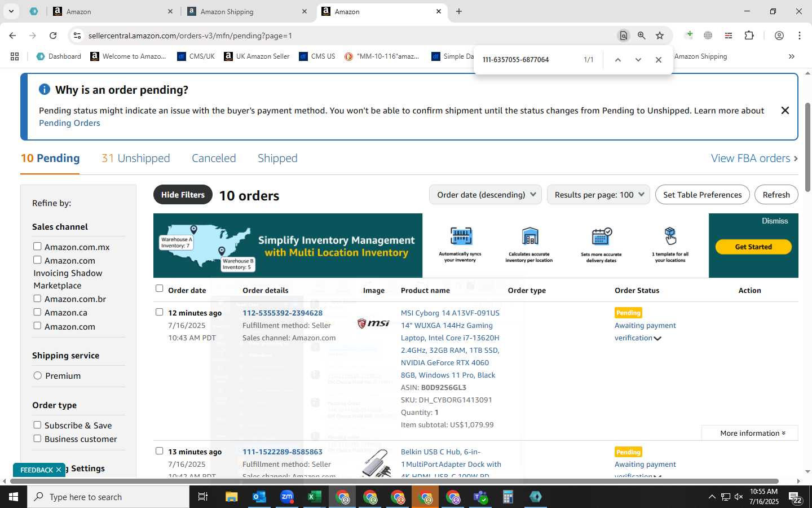Open Outlook from taskbar
This screenshot has height=508, width=812.
pos(259,497)
